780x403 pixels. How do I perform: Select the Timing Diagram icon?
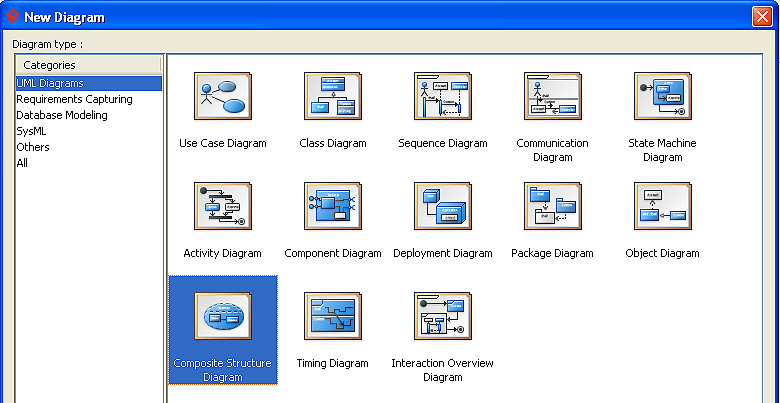click(x=332, y=316)
